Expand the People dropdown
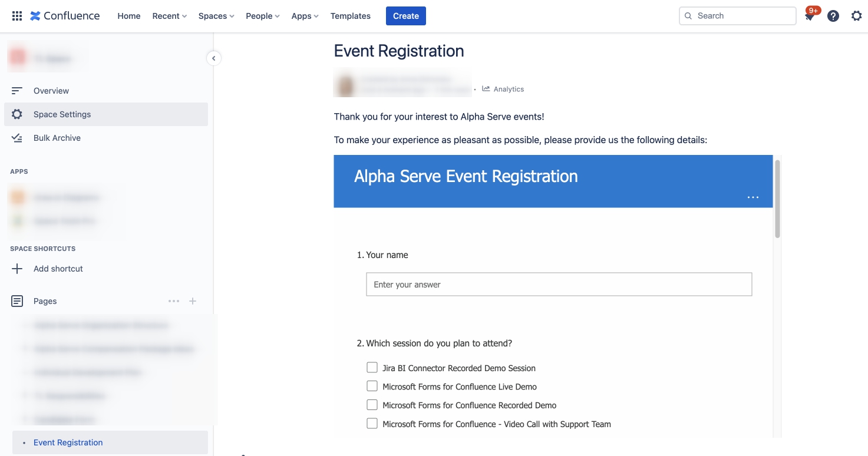This screenshot has height=456, width=868. coord(263,16)
